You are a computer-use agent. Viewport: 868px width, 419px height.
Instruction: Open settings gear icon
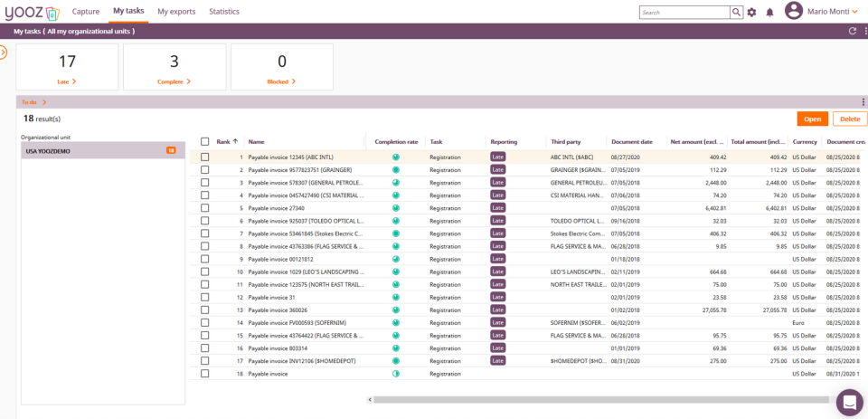tap(751, 12)
